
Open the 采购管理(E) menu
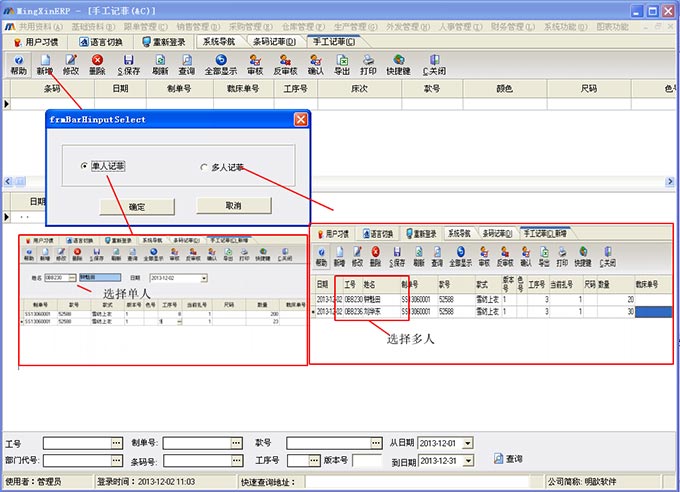point(251,27)
